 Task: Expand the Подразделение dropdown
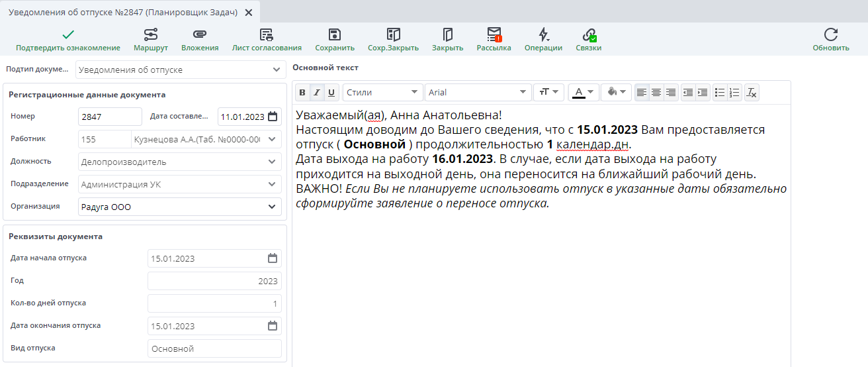coord(272,184)
